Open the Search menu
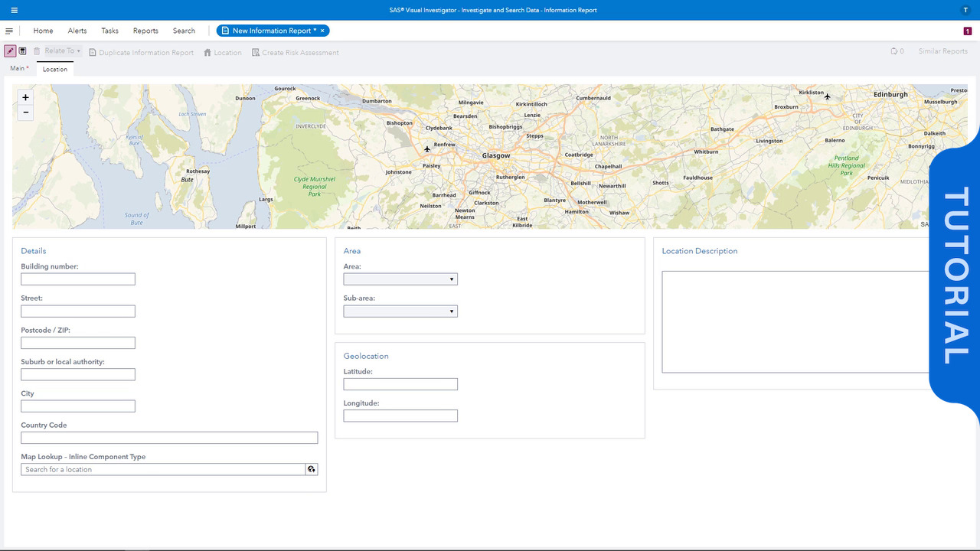This screenshot has width=980, height=551. [x=184, y=31]
